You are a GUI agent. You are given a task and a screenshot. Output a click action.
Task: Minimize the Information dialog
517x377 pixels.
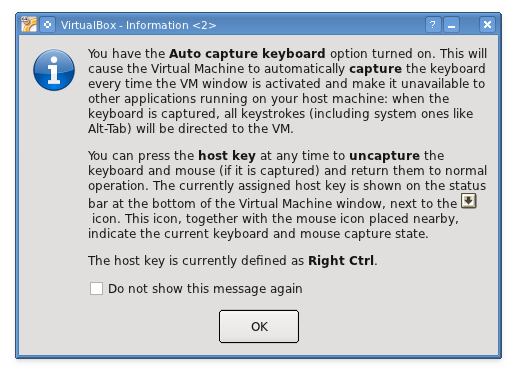[x=451, y=25]
